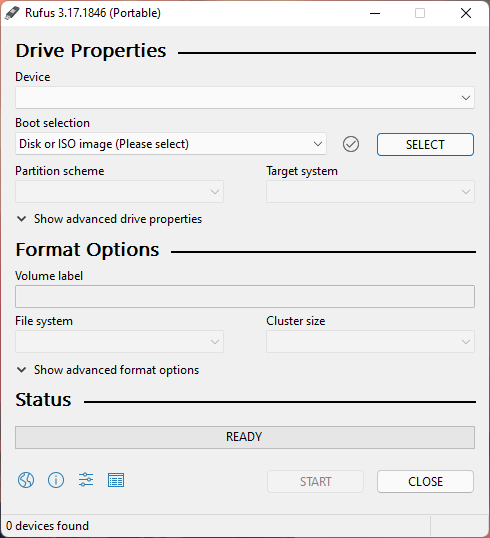Click the Volume label text field
Screen dimensions: 490x538
coord(245,296)
